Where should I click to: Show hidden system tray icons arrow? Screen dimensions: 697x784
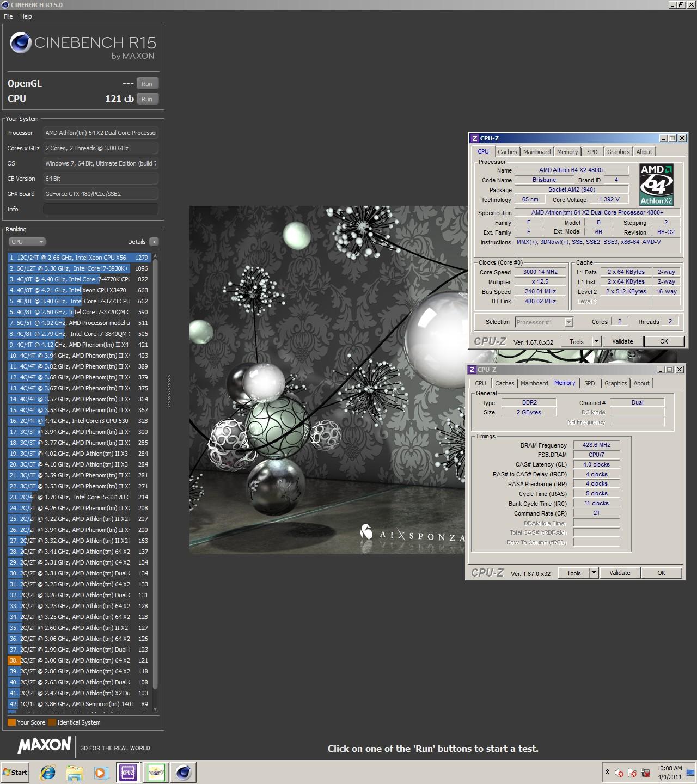pos(607,772)
